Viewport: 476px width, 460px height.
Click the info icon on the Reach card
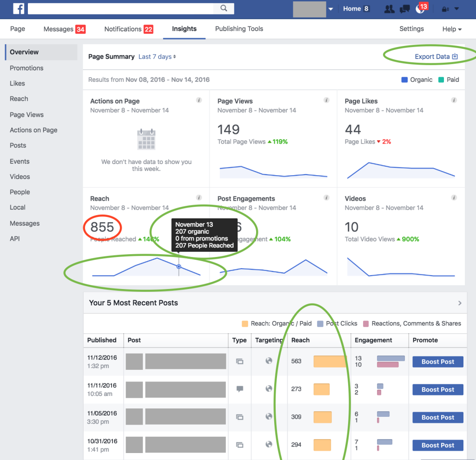(x=199, y=197)
